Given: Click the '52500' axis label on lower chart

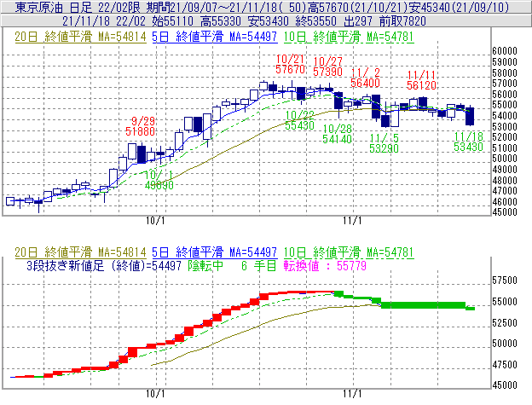Looking at the screenshot, I should 505,322.
